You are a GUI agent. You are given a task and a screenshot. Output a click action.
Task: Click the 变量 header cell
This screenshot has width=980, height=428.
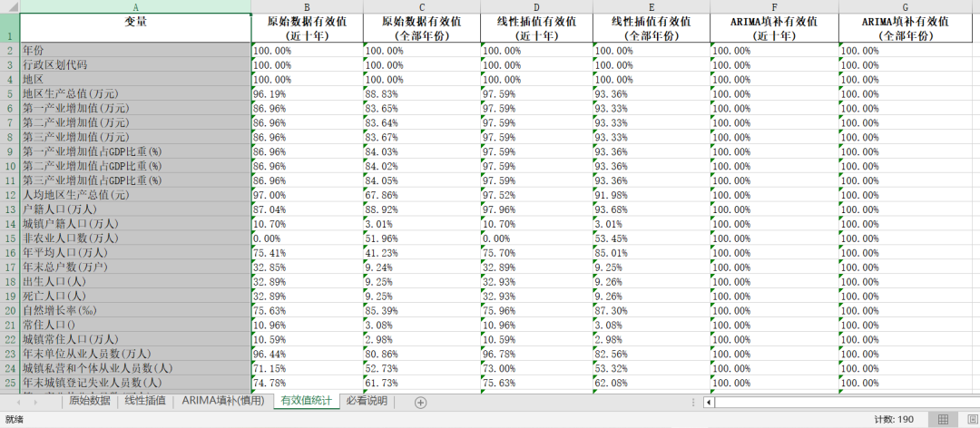coord(135,28)
